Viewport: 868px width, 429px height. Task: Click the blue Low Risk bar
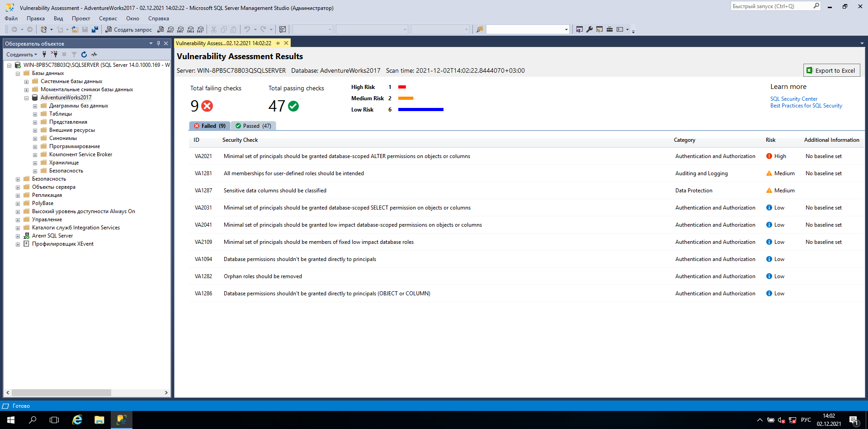[421, 109]
